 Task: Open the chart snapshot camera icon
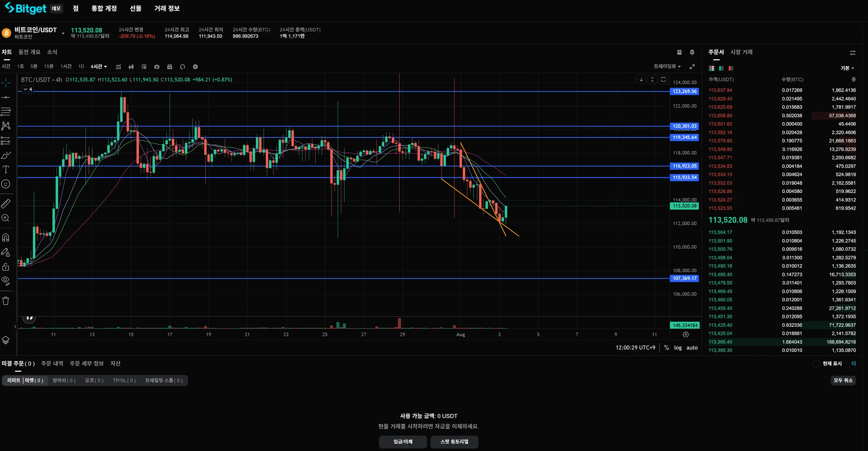tap(157, 67)
